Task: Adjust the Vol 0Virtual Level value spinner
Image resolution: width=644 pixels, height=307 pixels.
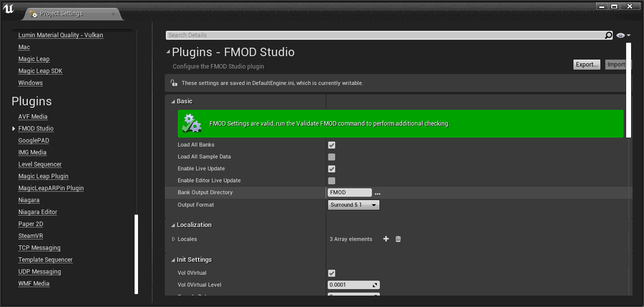Action: [376, 285]
